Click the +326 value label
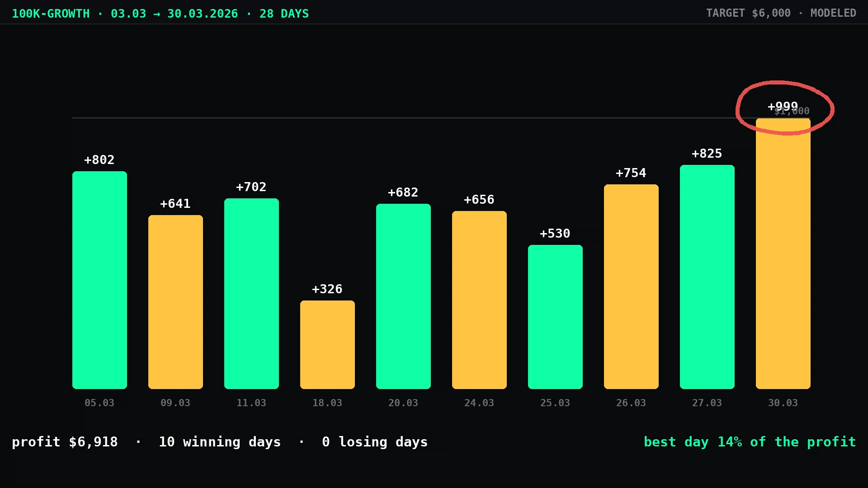This screenshot has width=868, height=488. [327, 289]
